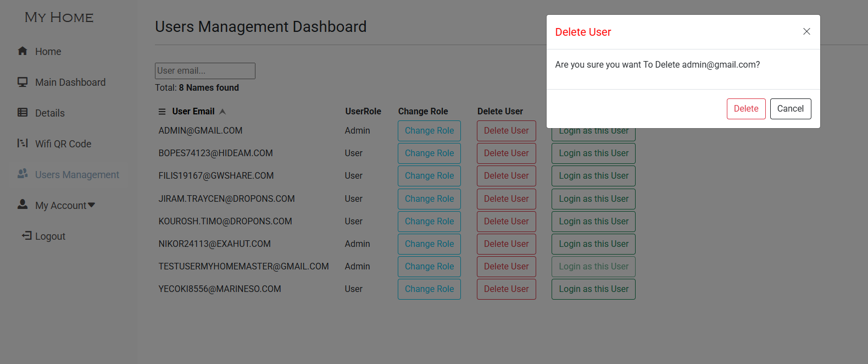Click the '8 Names found' total text
The height and width of the screenshot is (364, 868).
click(x=209, y=88)
